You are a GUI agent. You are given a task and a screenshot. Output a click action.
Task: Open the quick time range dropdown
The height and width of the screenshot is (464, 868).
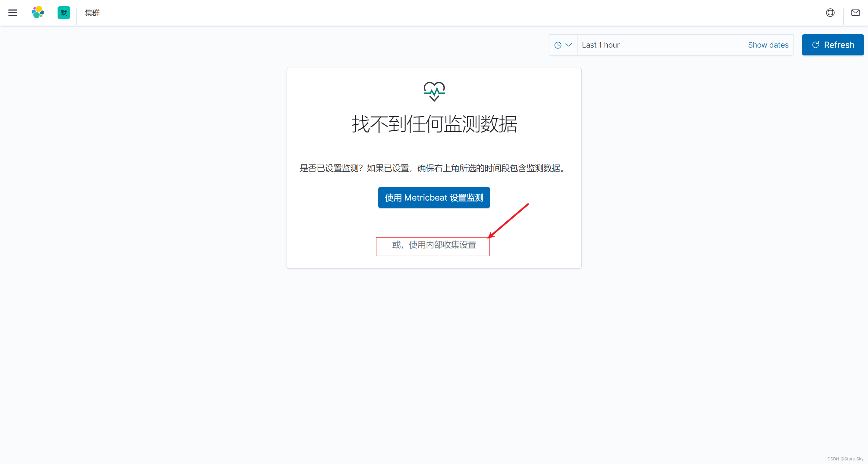[563, 45]
